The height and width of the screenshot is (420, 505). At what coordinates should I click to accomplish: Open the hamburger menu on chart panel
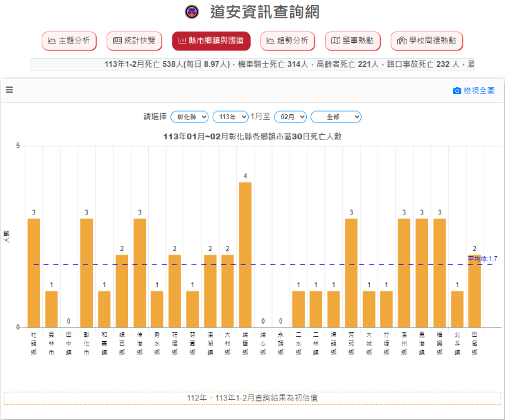9,90
